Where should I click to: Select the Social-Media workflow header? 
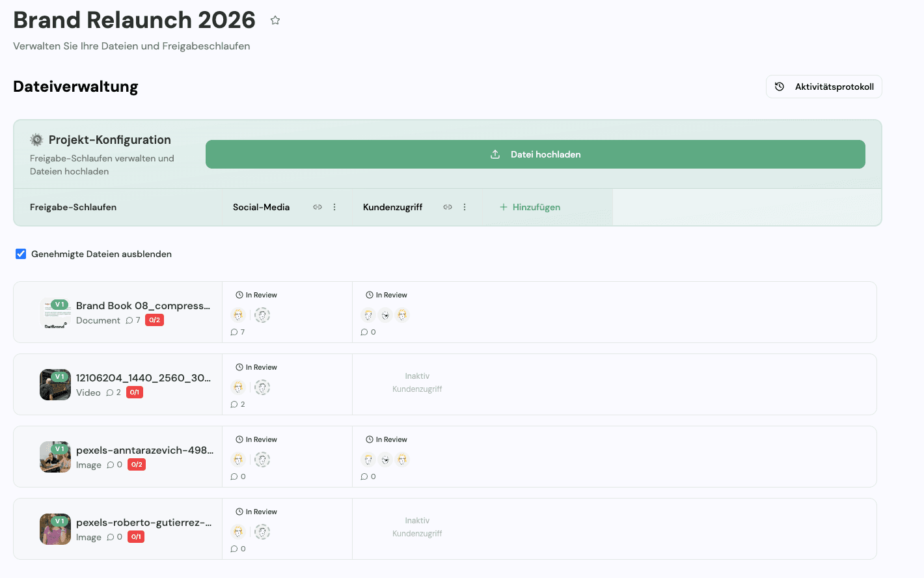tap(261, 207)
